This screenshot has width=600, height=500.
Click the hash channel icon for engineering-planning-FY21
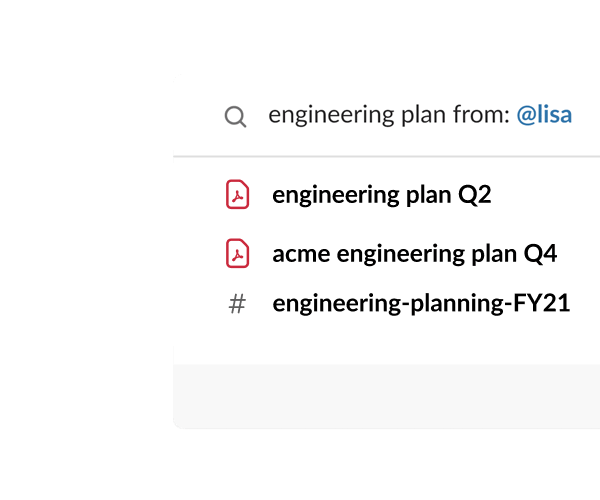coord(237,304)
